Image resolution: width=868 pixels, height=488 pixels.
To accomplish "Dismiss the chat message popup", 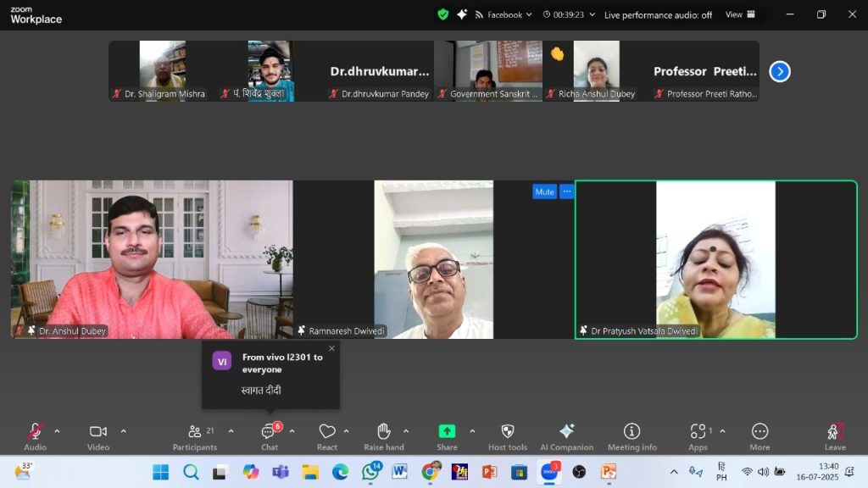I will 331,348.
